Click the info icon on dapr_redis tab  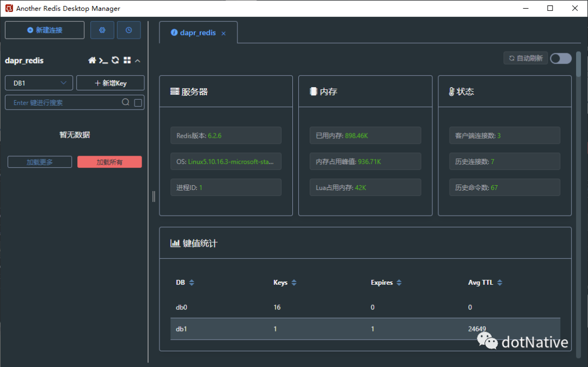(x=175, y=33)
